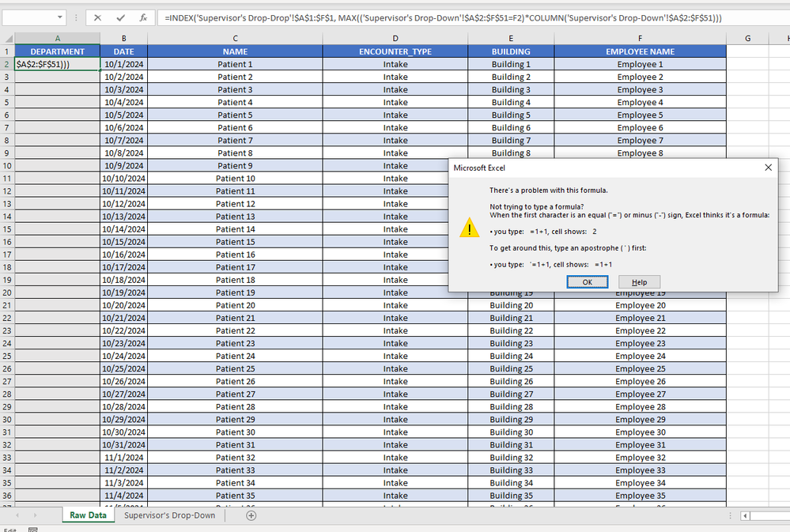The height and width of the screenshot is (532, 790).
Task: Select the Patient 5 cell
Action: (x=236, y=115)
